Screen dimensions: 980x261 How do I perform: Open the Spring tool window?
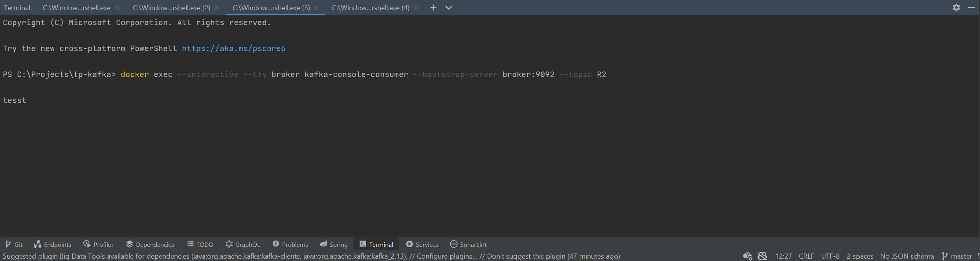click(x=334, y=244)
